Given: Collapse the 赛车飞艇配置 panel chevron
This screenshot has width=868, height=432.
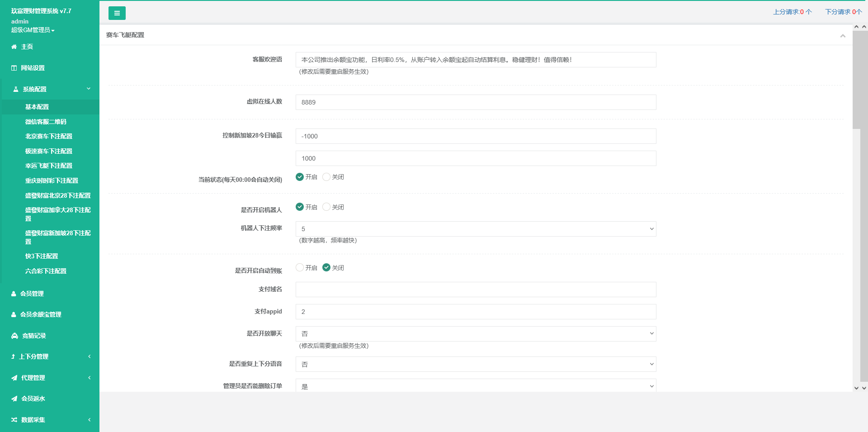Looking at the screenshot, I should [x=843, y=36].
